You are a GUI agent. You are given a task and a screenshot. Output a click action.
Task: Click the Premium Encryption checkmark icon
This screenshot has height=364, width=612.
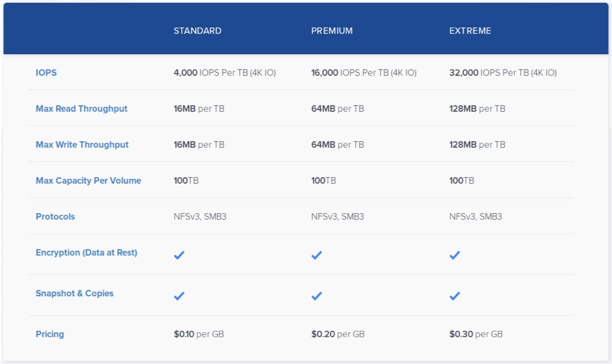pos(316,255)
